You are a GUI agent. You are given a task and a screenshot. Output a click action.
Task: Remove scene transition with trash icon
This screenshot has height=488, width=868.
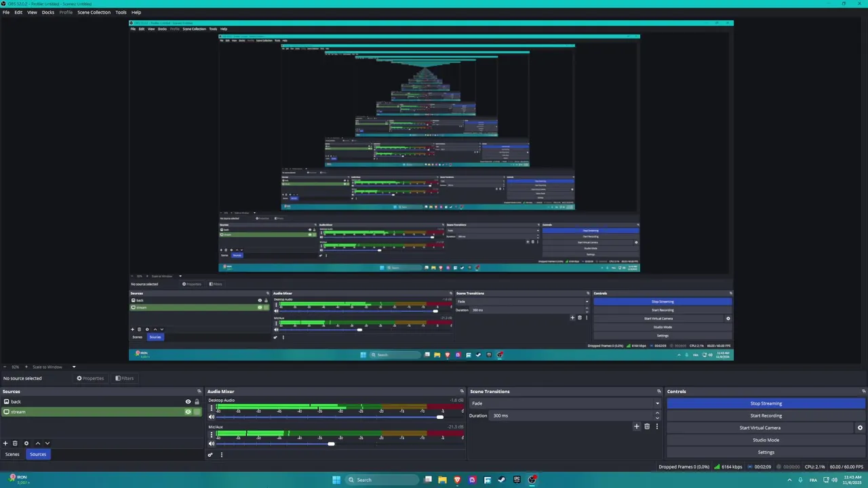[x=647, y=426]
